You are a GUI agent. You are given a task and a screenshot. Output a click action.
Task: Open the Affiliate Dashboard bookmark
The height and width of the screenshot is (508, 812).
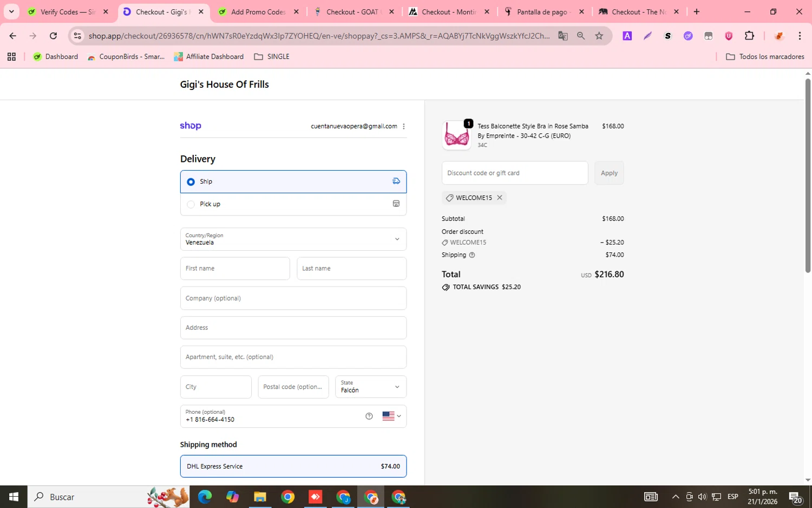click(209, 56)
